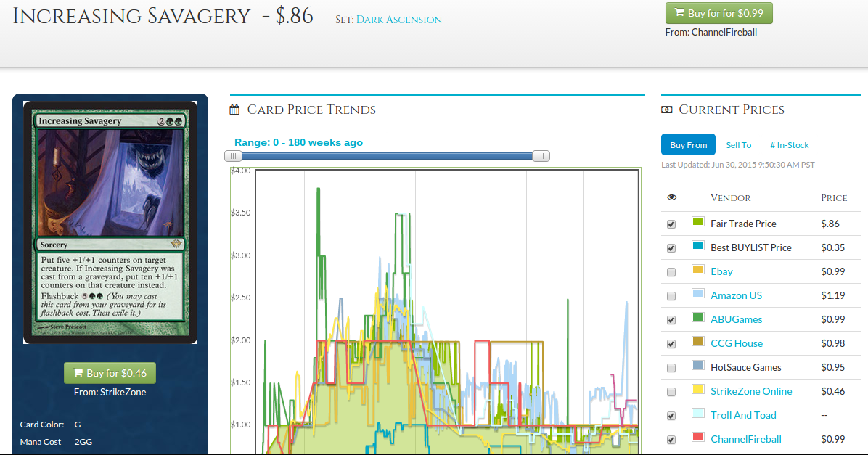The image size is (868, 455).
Task: Click the From: ChannelFireball text
Action: [711, 32]
